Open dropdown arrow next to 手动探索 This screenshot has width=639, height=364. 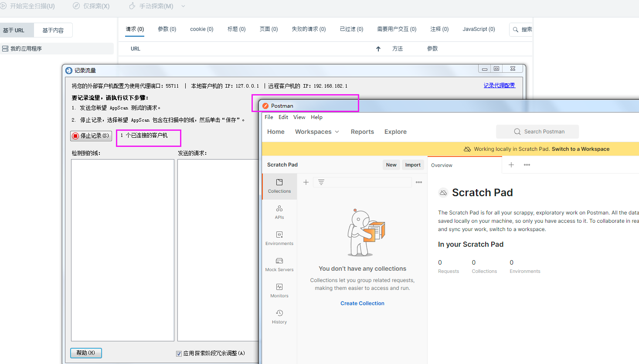[x=183, y=6]
